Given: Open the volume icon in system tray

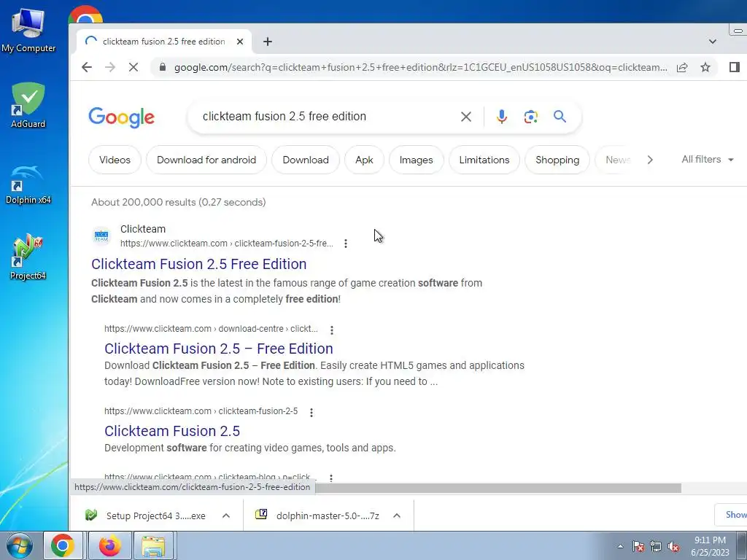Looking at the screenshot, I should click(x=673, y=547).
